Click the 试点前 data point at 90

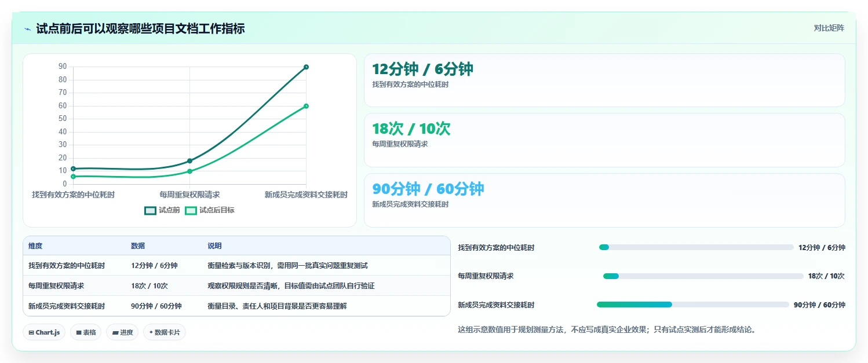(306, 67)
